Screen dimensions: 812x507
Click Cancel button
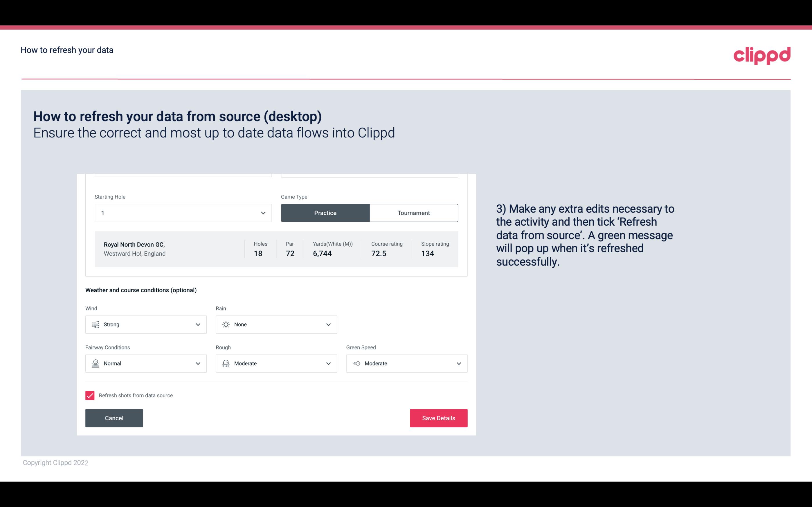(114, 418)
